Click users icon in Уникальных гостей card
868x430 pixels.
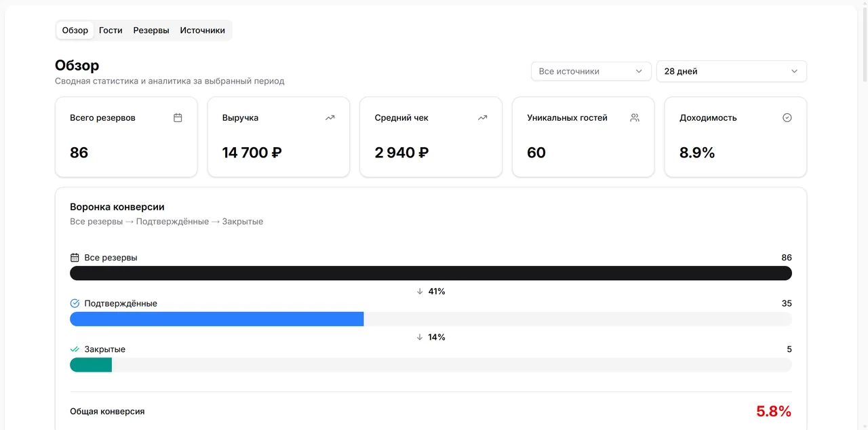tap(635, 117)
